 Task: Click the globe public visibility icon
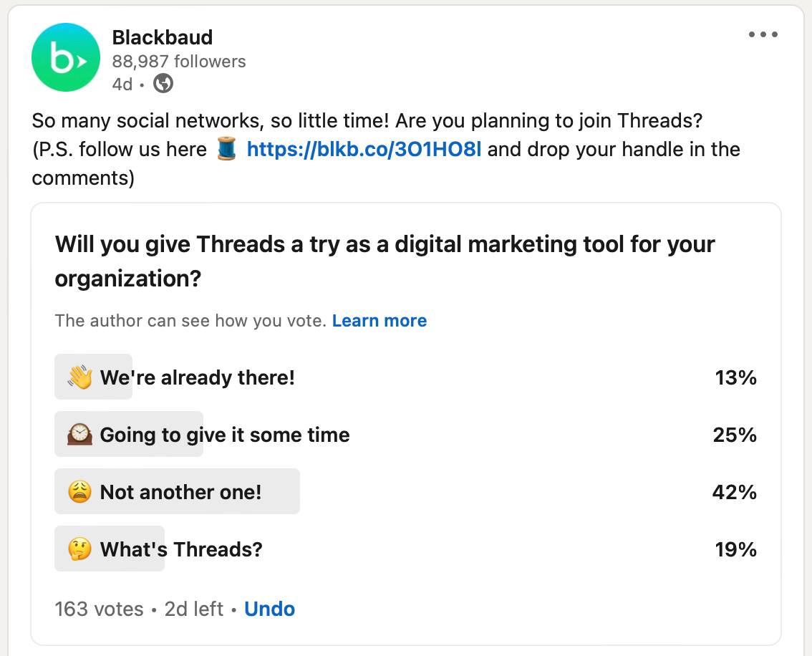tap(163, 84)
